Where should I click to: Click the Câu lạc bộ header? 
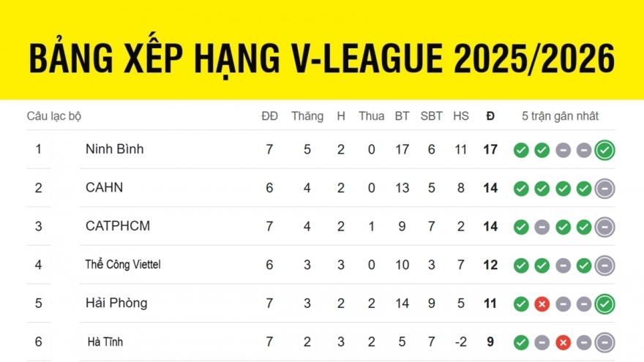tap(54, 116)
